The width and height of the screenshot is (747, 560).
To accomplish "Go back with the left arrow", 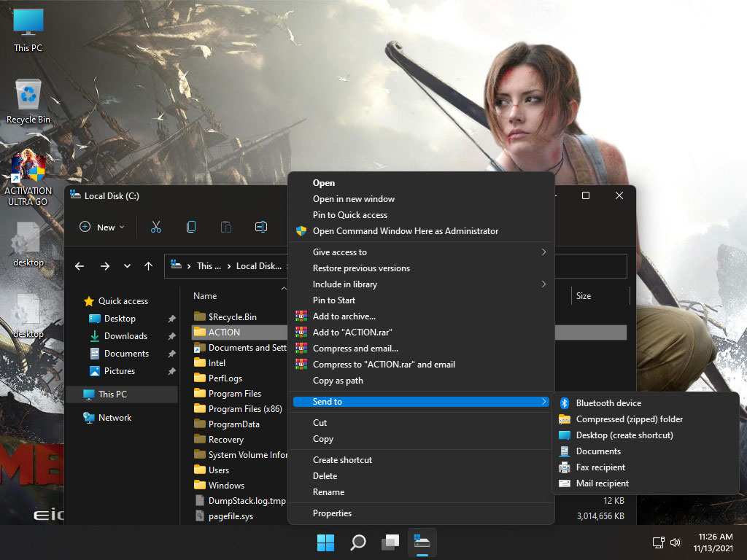I will (x=80, y=266).
